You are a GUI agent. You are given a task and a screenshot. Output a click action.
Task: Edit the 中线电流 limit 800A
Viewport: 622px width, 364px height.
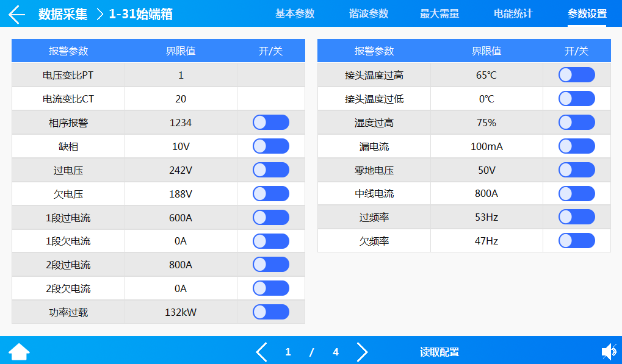click(x=486, y=193)
